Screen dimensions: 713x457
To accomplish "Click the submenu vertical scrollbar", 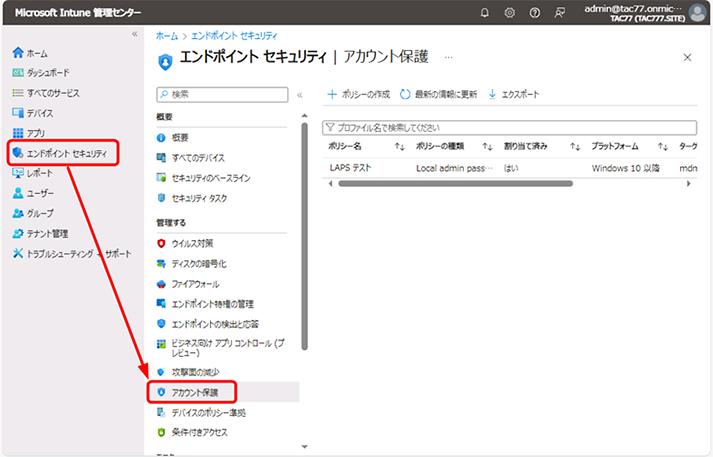I will [305, 236].
